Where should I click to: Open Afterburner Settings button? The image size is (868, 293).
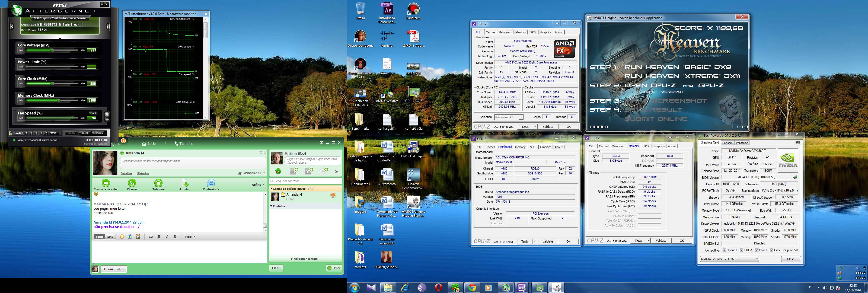click(98, 133)
